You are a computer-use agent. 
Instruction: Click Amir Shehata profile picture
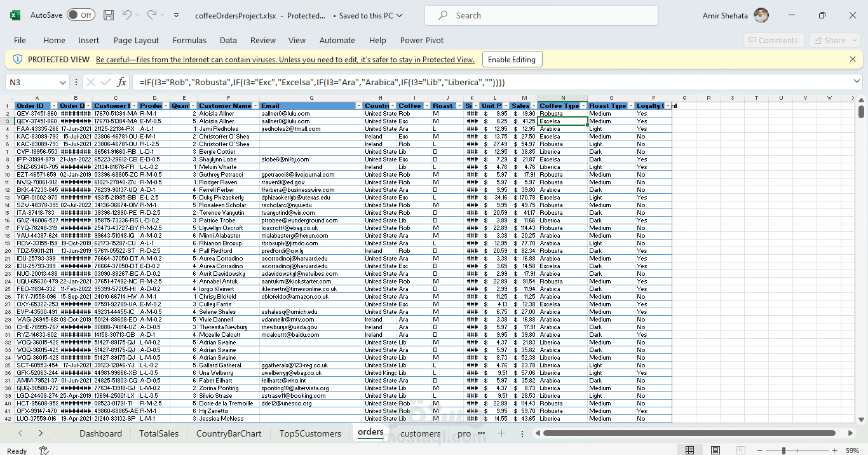point(761,15)
